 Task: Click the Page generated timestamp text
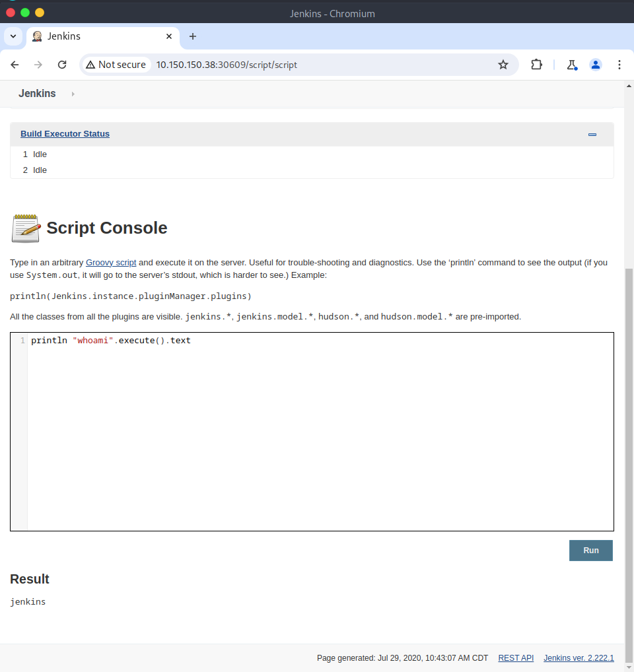click(402, 658)
